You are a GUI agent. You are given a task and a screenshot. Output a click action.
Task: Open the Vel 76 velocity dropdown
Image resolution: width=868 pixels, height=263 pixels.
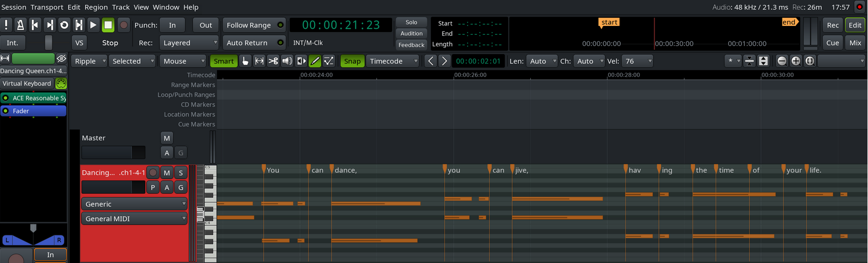click(x=637, y=61)
